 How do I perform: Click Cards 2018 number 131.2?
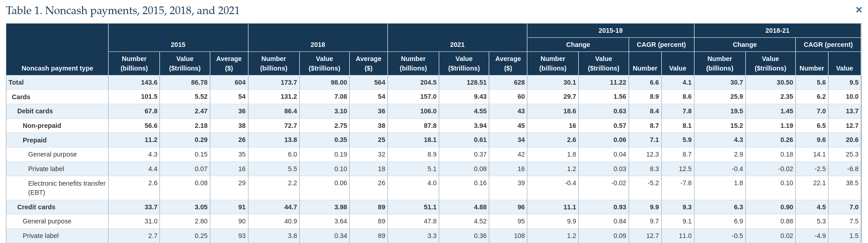(288, 97)
